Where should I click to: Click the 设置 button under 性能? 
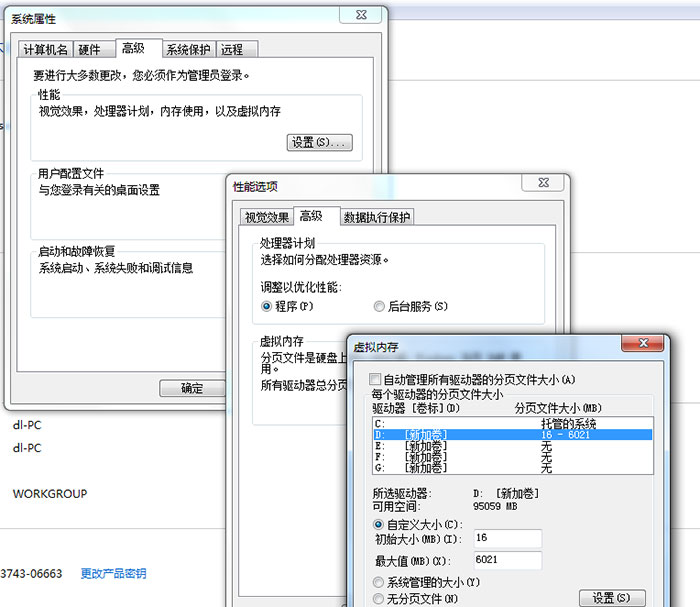[x=319, y=143]
